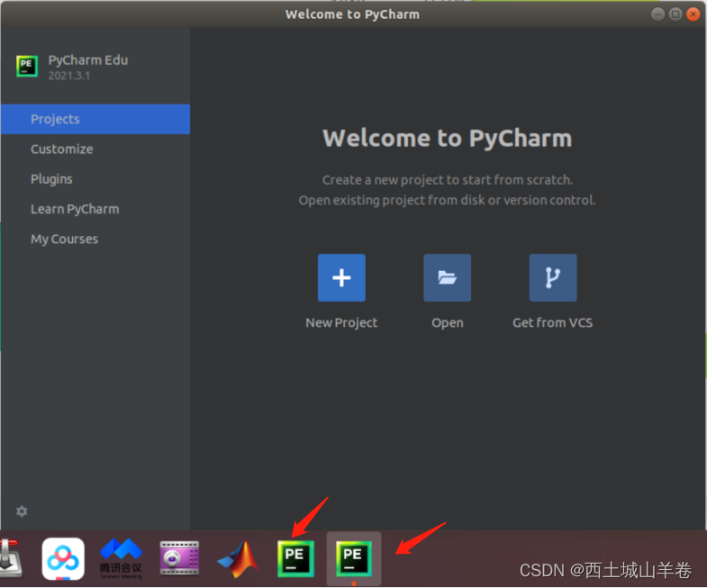Click the PyCharm Edu logo icon
The image size is (707, 588).
point(27,67)
